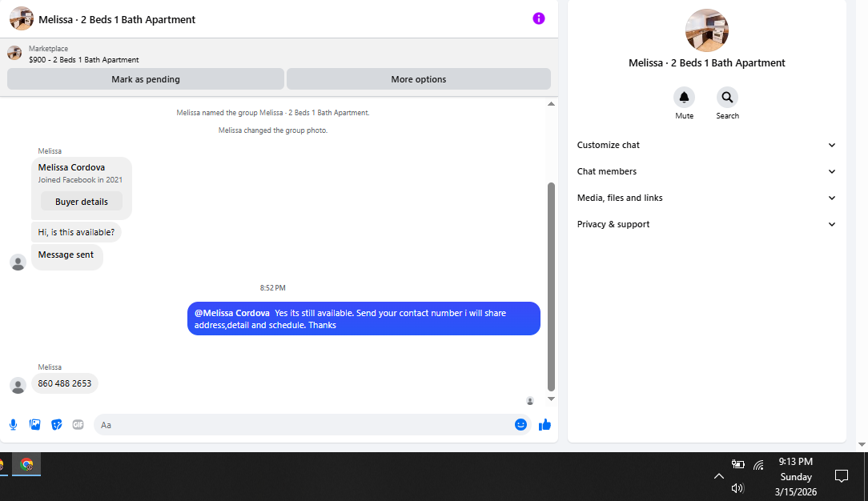Expand Customize chat section
This screenshot has height=501, width=868.
(706, 145)
